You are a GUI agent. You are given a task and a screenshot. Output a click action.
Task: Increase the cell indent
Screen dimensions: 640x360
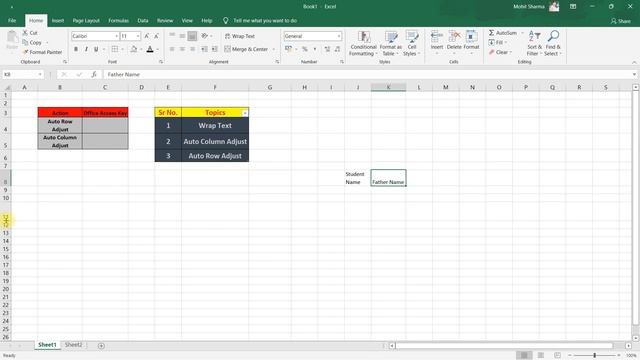pos(214,49)
